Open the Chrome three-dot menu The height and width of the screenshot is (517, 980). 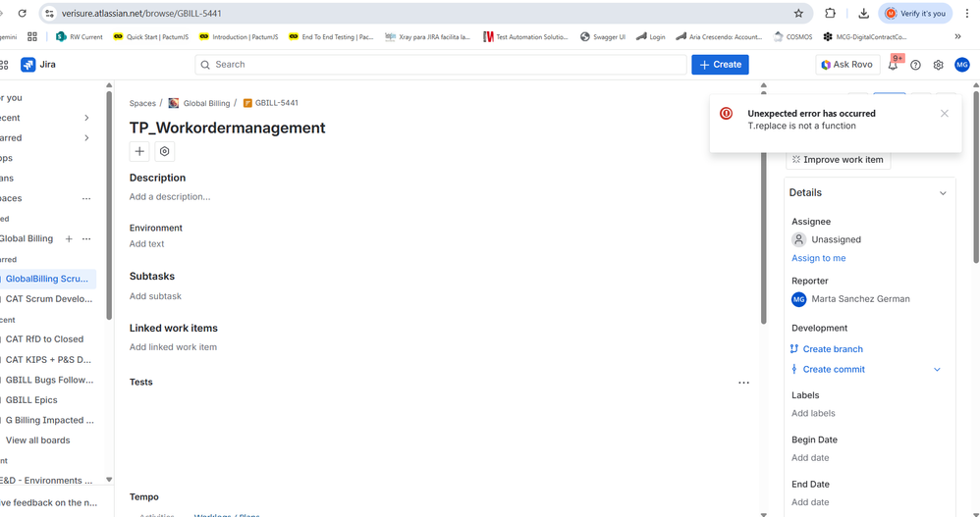967,13
